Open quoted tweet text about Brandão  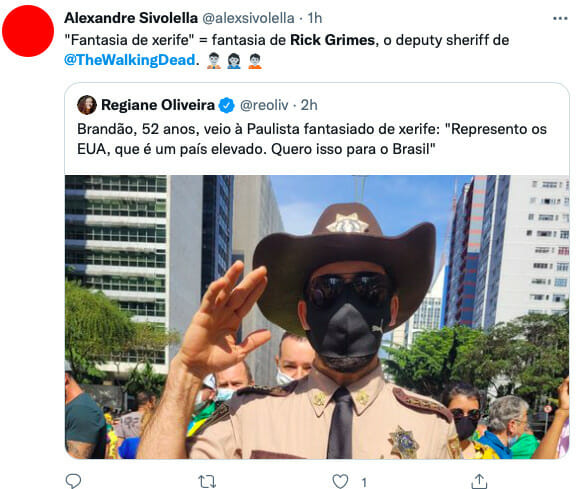(312, 139)
